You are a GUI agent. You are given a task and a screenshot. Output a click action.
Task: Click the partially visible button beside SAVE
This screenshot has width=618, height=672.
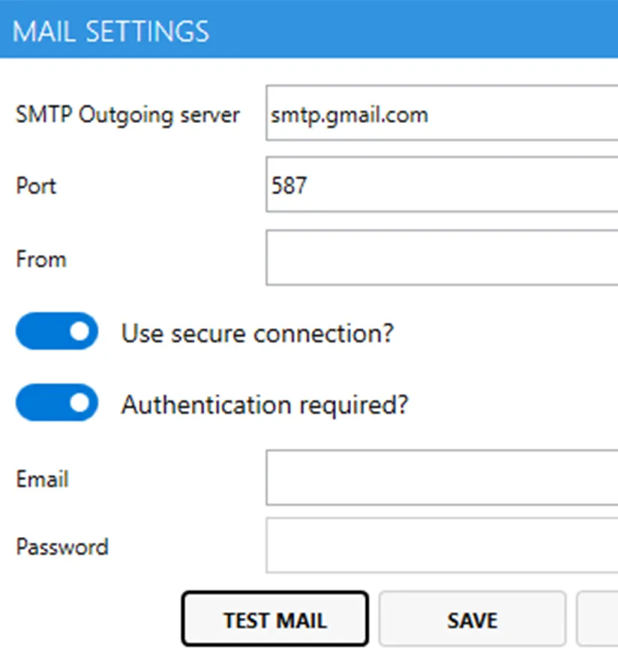598,619
